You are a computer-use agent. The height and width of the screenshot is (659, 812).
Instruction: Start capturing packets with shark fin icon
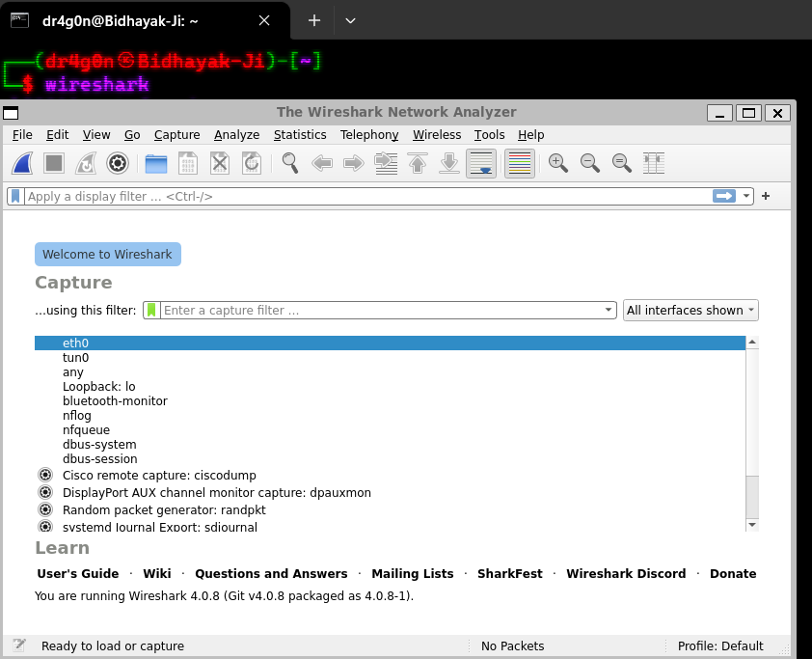point(23,164)
